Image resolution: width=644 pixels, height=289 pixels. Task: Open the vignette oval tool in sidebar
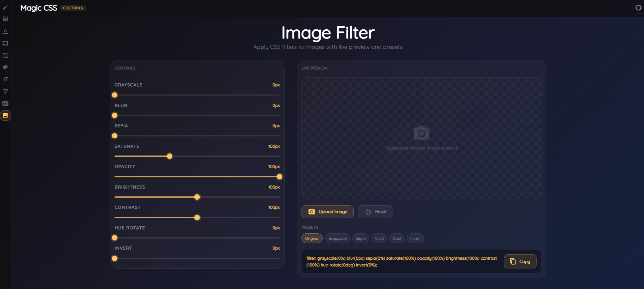(5, 43)
